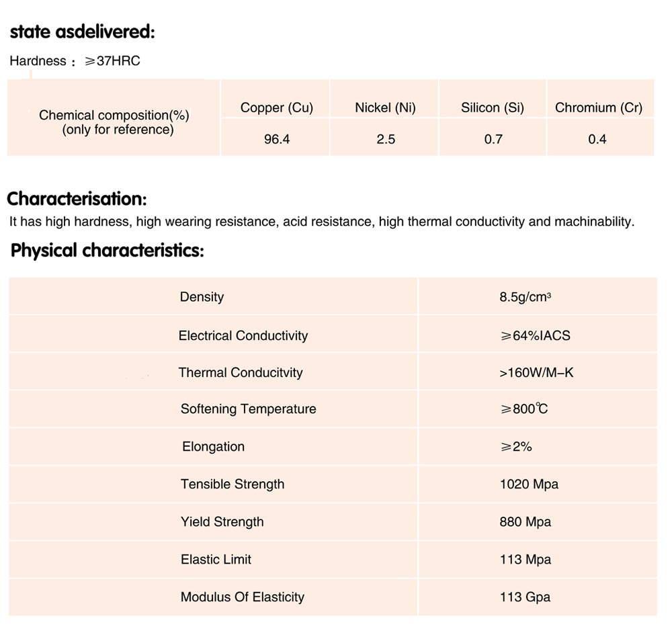This screenshot has height=635, width=672.
Task: Select the Hardness ≥37HRC text
Action: tap(75, 61)
